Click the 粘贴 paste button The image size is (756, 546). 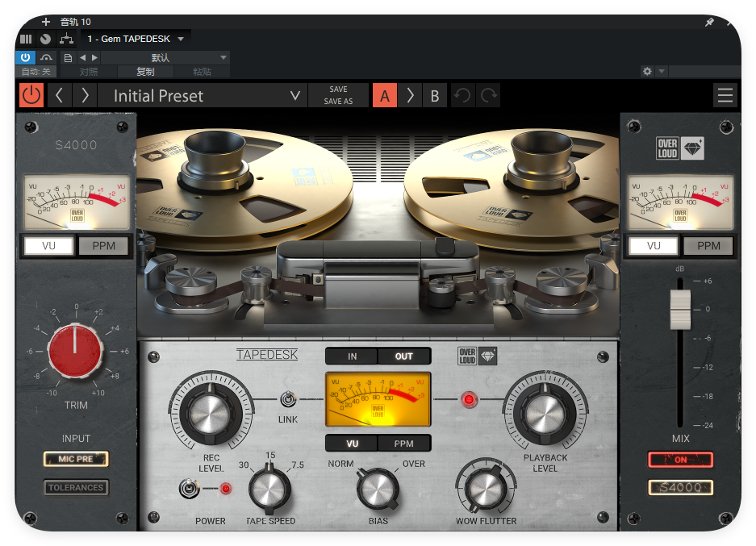coord(202,72)
